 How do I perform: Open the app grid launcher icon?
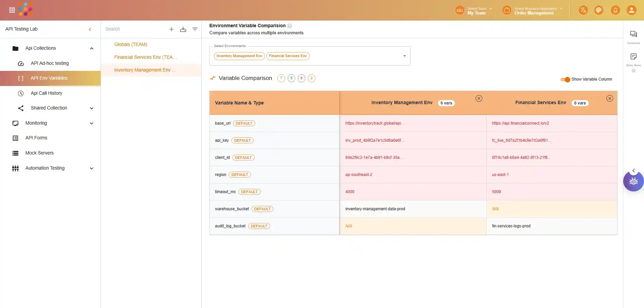pos(12,10)
